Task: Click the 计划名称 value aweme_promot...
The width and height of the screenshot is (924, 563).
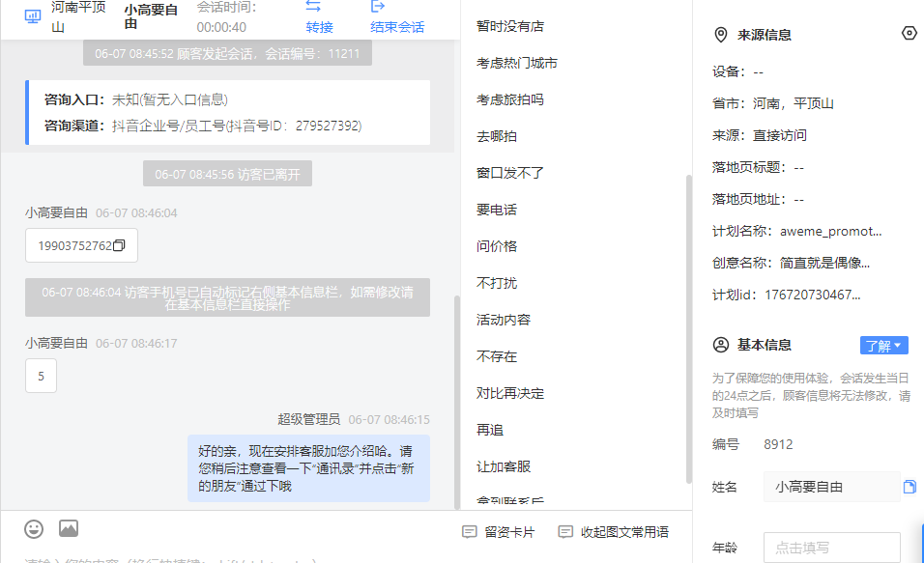Action: (831, 232)
